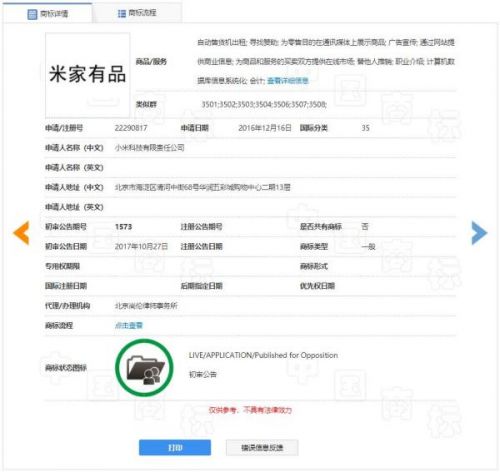Click the 米家有品 trademark image

click(x=87, y=75)
